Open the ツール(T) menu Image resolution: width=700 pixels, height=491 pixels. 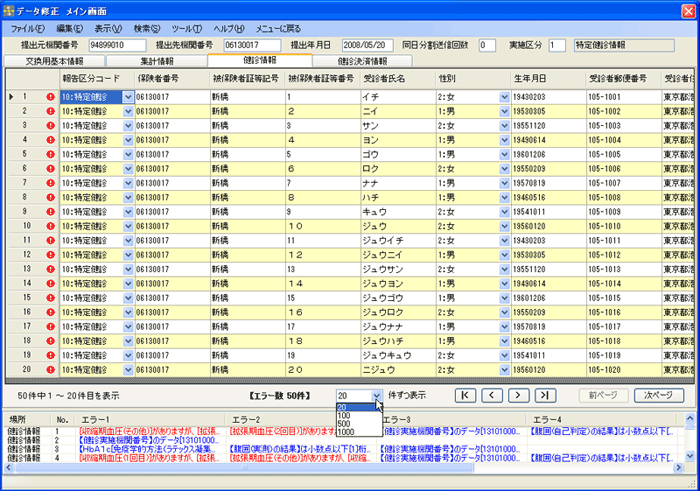tap(187, 29)
